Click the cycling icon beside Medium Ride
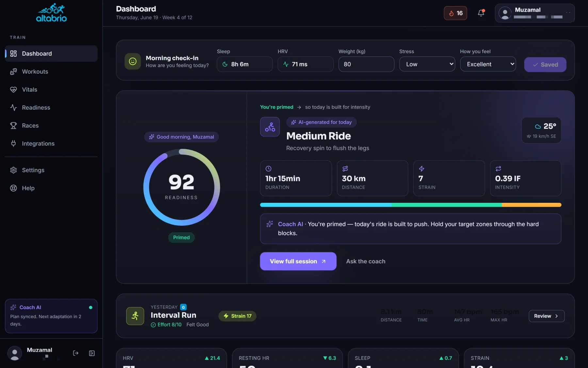 (270, 127)
